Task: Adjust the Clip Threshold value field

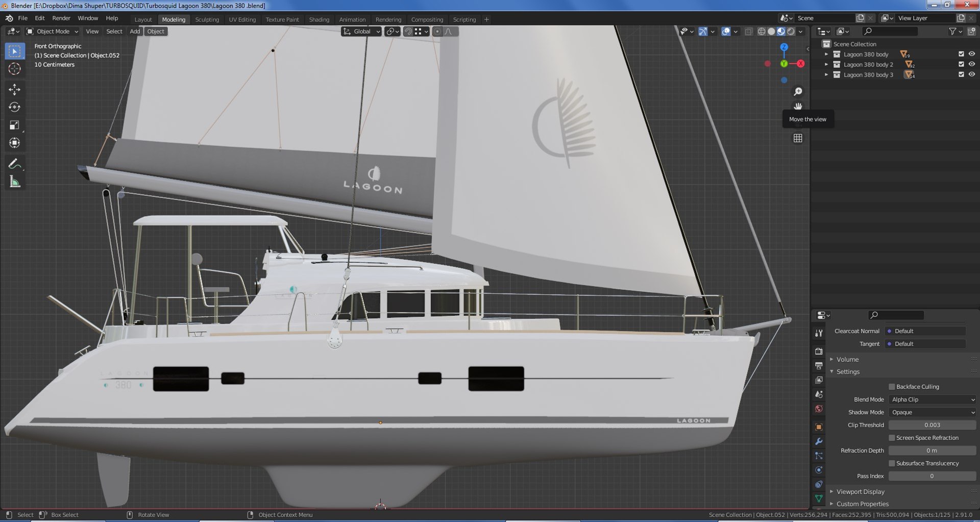Action: [933, 425]
